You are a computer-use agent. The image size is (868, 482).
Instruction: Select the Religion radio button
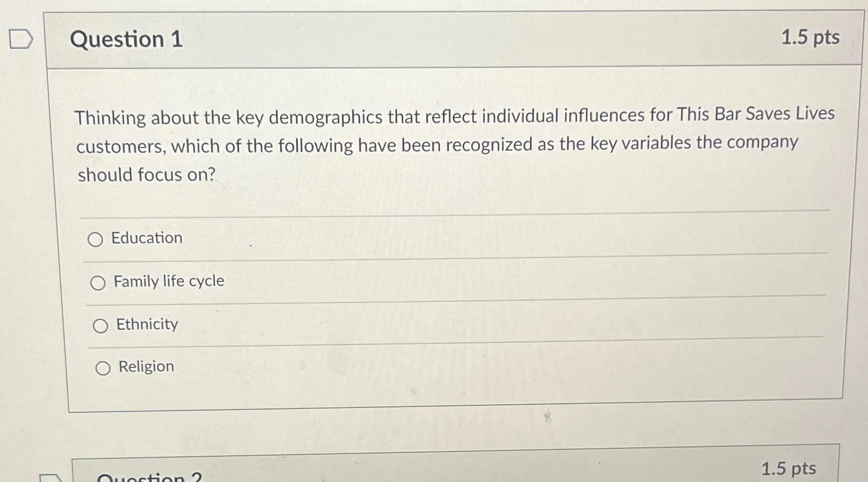[x=103, y=368]
